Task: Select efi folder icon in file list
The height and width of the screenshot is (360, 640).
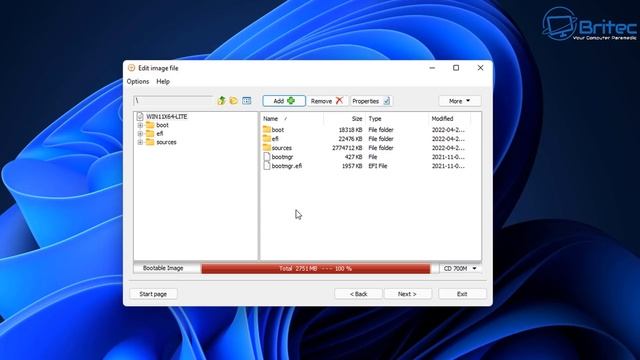Action: (267, 138)
